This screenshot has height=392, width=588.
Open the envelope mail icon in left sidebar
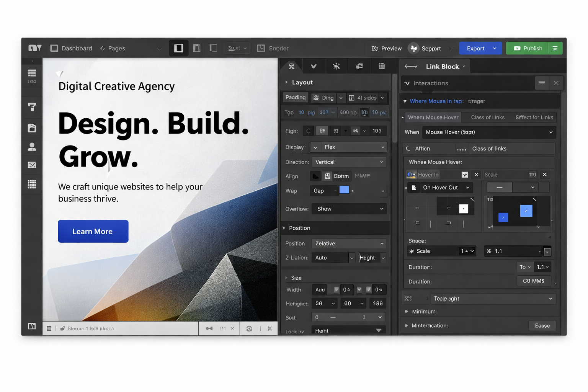pos(32,165)
